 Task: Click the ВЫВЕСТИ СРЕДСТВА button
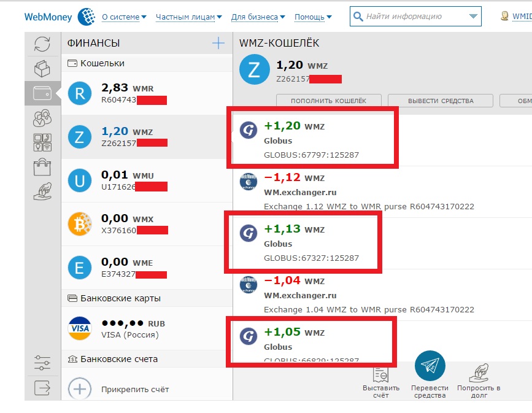pyautogui.click(x=441, y=101)
